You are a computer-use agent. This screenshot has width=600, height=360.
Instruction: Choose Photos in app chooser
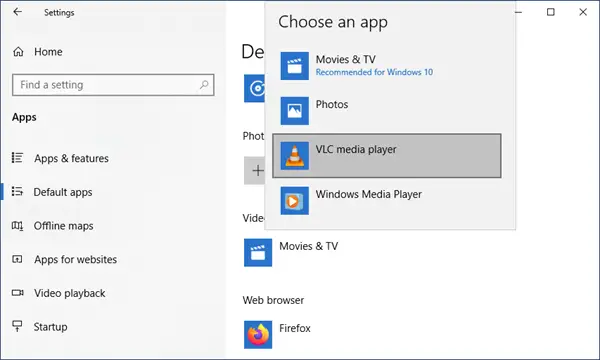coord(387,111)
